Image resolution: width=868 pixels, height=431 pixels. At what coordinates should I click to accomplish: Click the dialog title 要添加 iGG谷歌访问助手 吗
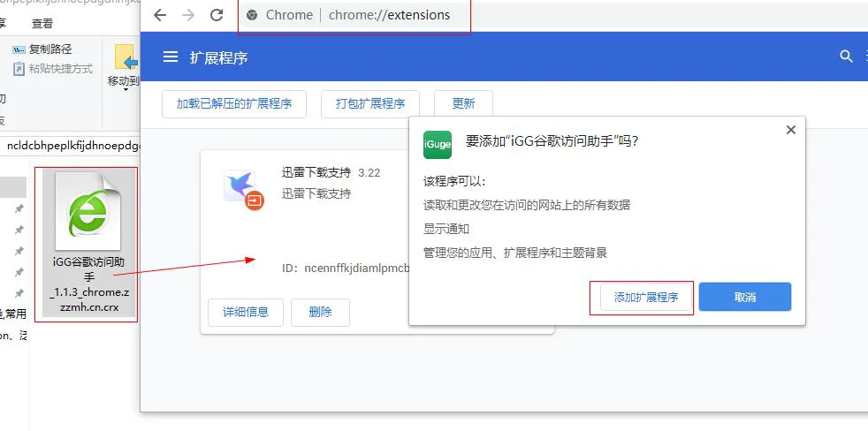click(552, 141)
